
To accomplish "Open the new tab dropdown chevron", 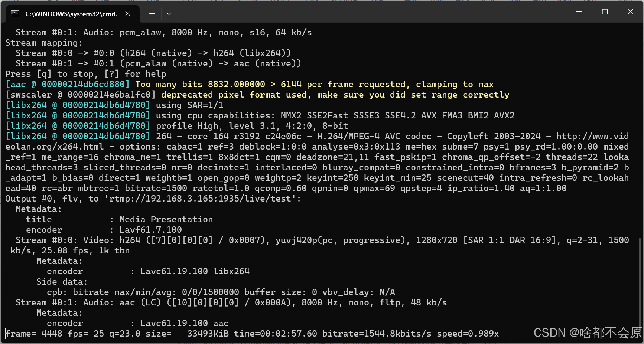I will point(169,13).
